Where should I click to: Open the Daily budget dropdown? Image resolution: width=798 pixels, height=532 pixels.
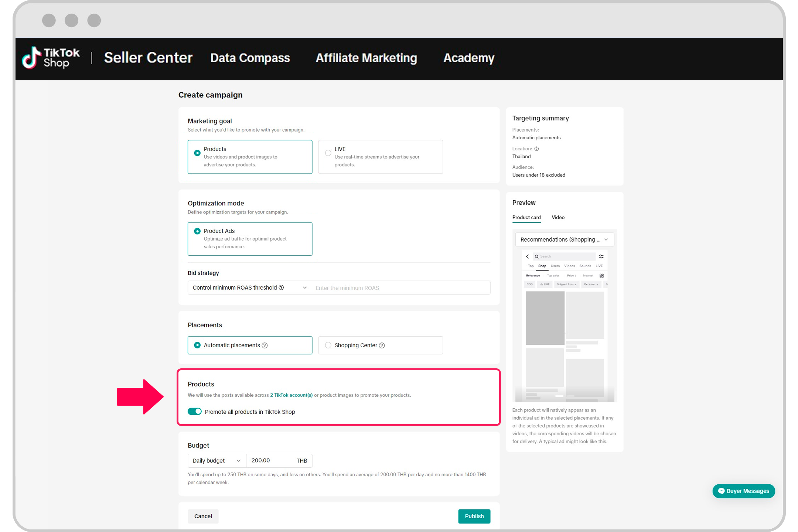[216, 461]
